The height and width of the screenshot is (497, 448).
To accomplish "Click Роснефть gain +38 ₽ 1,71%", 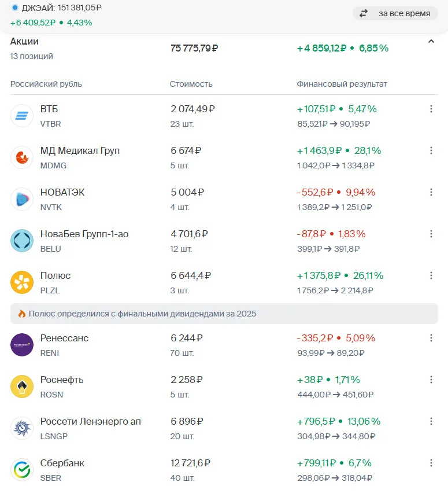I will (x=328, y=380).
